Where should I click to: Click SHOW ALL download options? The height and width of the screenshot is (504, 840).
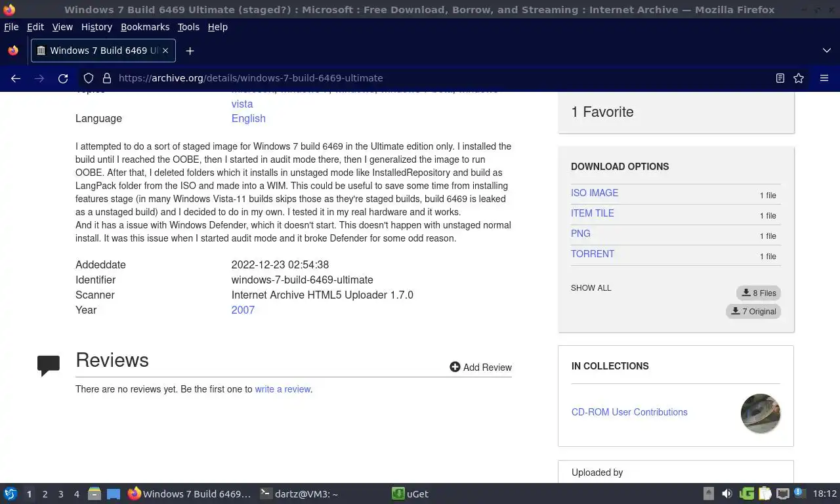pos(591,288)
